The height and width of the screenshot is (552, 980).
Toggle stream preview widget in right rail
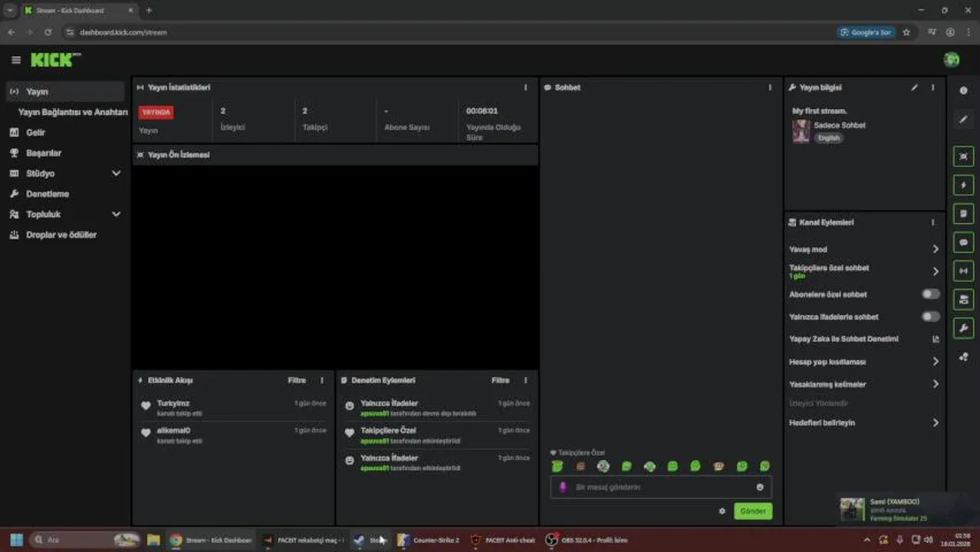[x=963, y=156]
